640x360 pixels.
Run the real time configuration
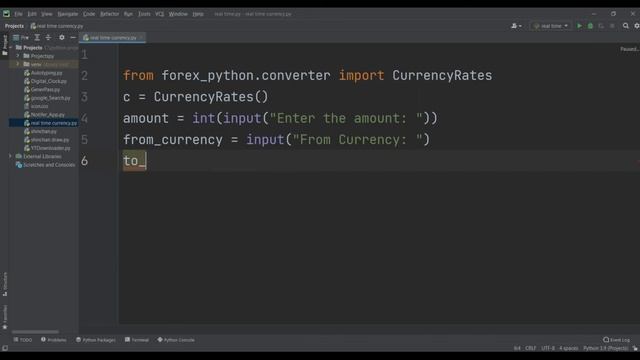579,26
